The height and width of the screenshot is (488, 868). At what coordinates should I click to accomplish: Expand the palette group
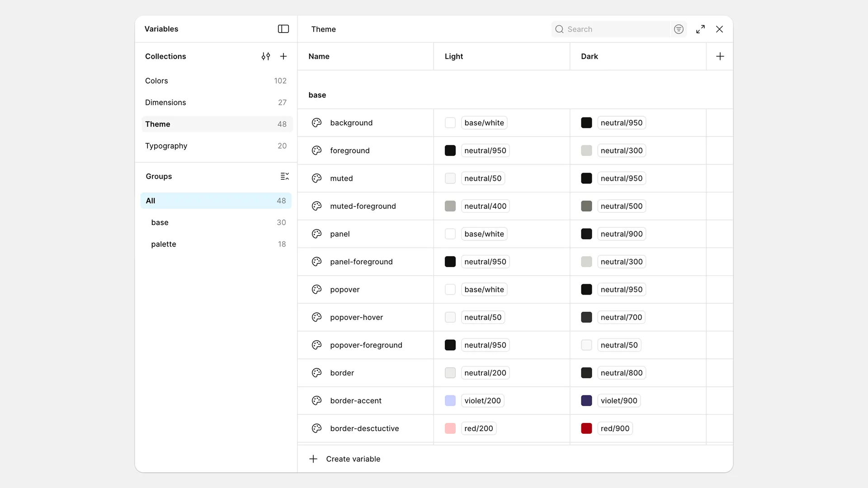tap(164, 244)
